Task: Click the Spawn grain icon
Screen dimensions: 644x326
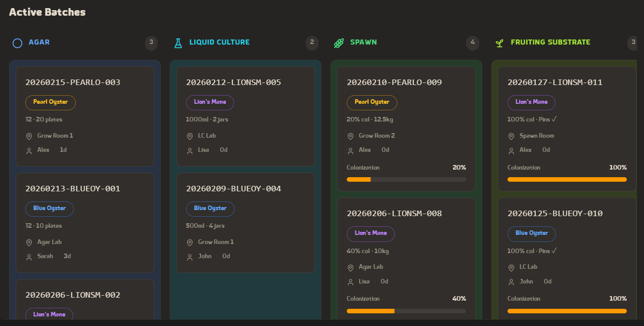Action: click(339, 43)
